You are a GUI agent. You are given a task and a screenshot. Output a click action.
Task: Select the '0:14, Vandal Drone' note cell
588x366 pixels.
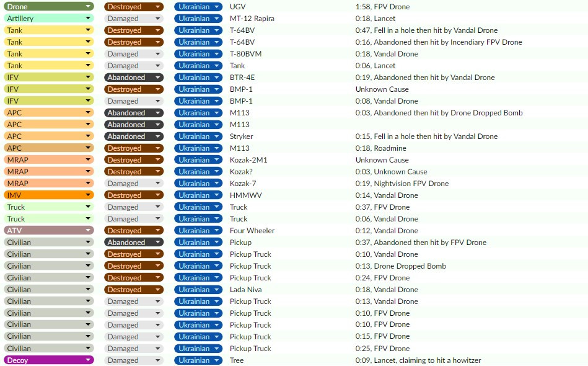pyautogui.click(x=387, y=195)
